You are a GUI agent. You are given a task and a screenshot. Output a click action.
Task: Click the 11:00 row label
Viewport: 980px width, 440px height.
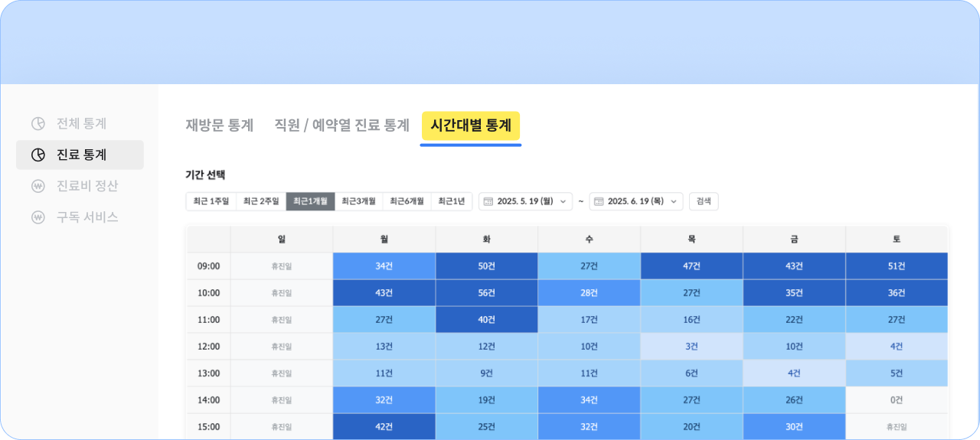point(209,320)
